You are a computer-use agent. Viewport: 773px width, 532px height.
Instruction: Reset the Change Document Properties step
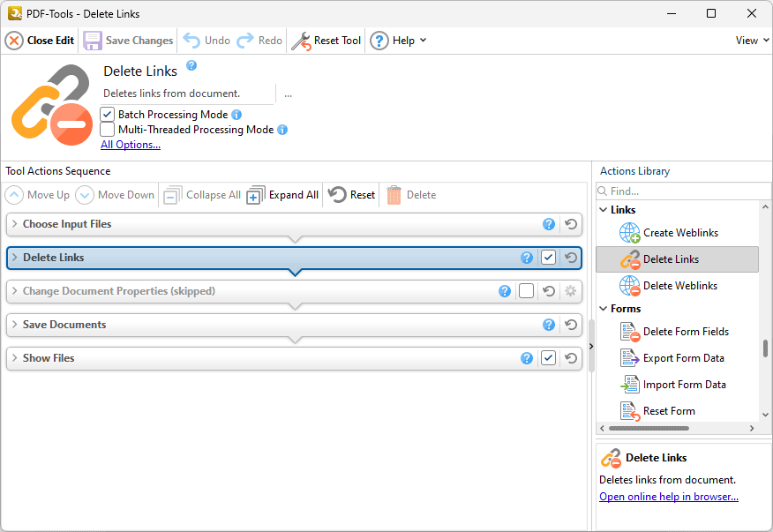(x=549, y=291)
